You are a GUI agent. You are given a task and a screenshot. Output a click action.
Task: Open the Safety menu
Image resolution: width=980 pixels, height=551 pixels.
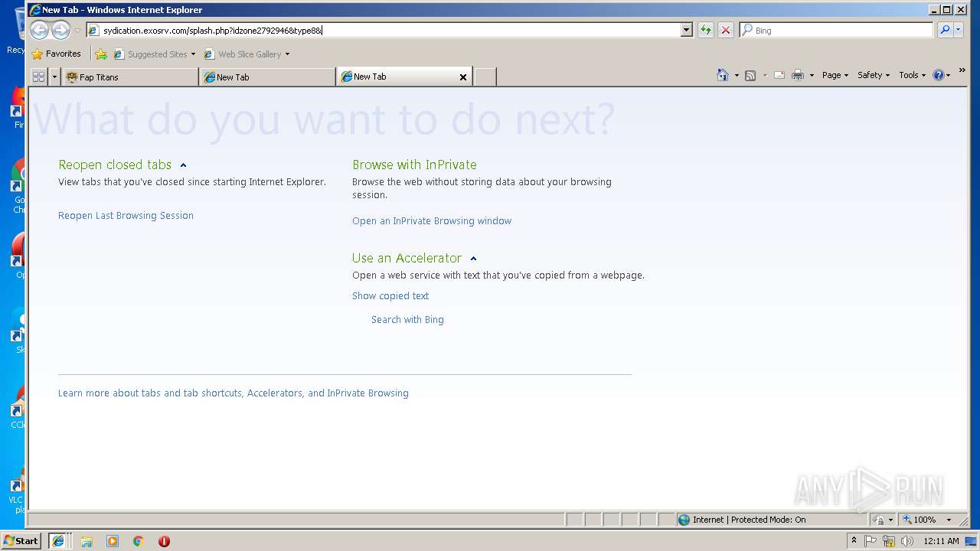pyautogui.click(x=874, y=75)
